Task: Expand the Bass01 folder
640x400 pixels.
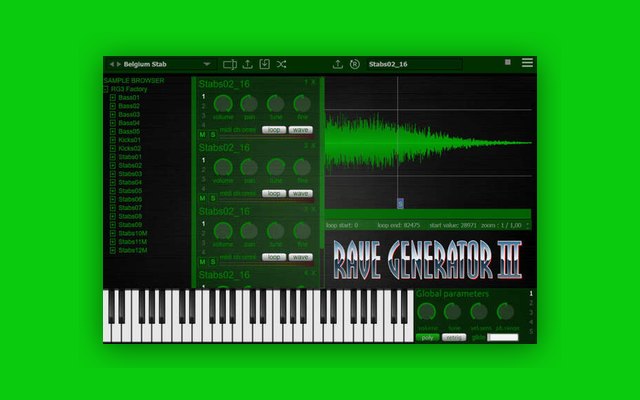Action: click(113, 98)
